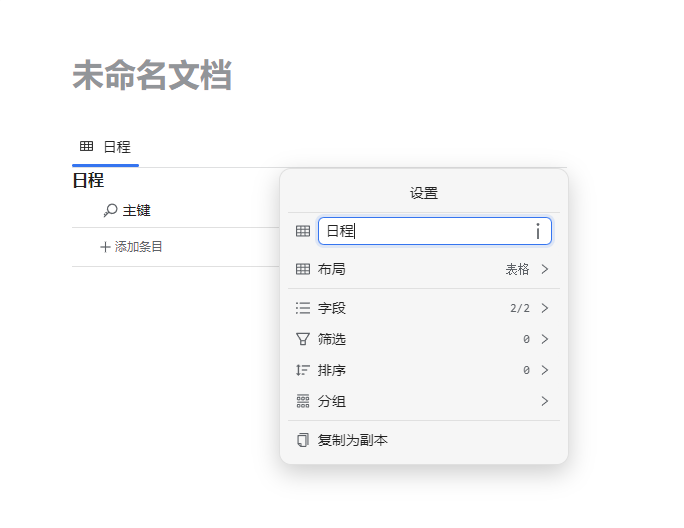Screen dimensions: 684x528
Task: Click the info icon inside the name field
Action: click(538, 231)
